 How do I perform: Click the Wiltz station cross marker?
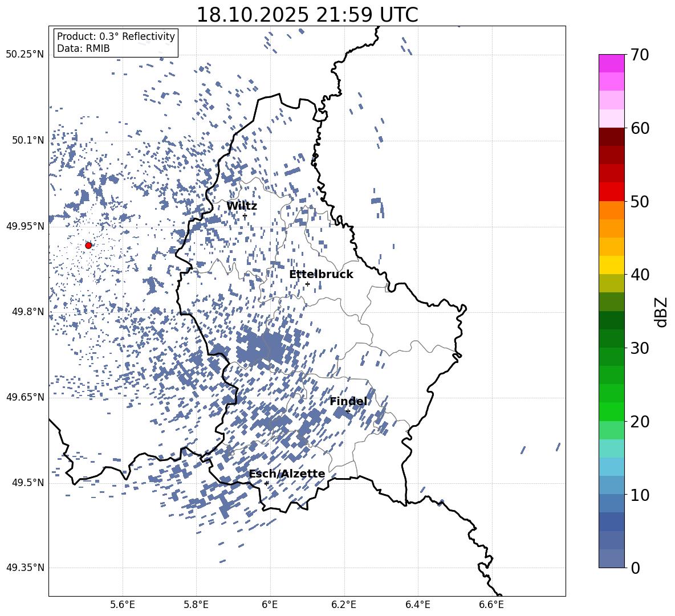(x=245, y=216)
